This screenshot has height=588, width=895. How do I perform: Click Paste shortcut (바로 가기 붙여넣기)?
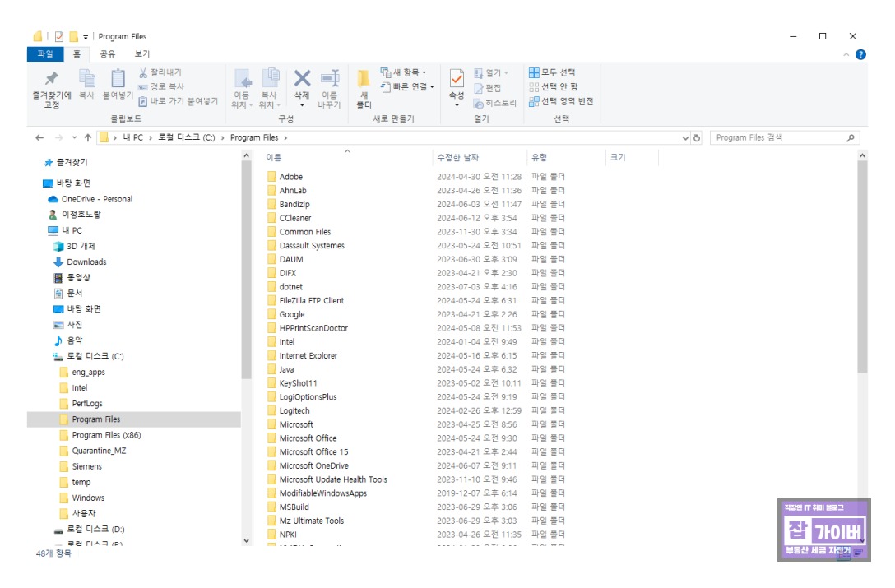click(x=178, y=101)
